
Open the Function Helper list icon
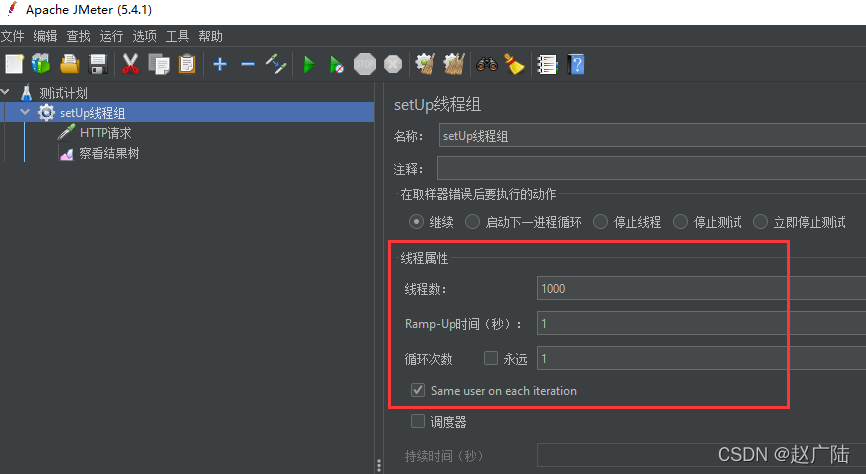[x=547, y=65]
